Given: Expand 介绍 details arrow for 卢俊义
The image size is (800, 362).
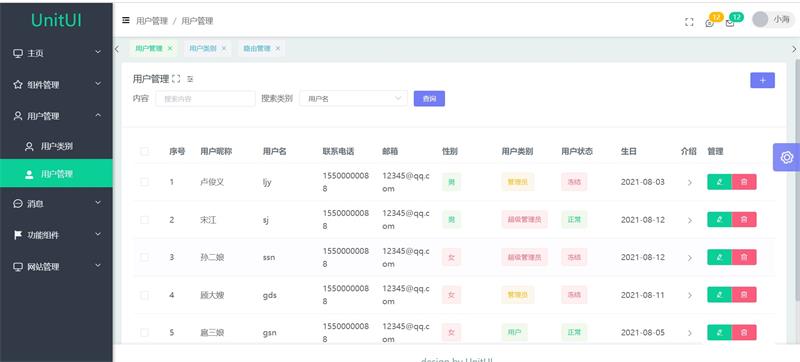Looking at the screenshot, I should [689, 183].
